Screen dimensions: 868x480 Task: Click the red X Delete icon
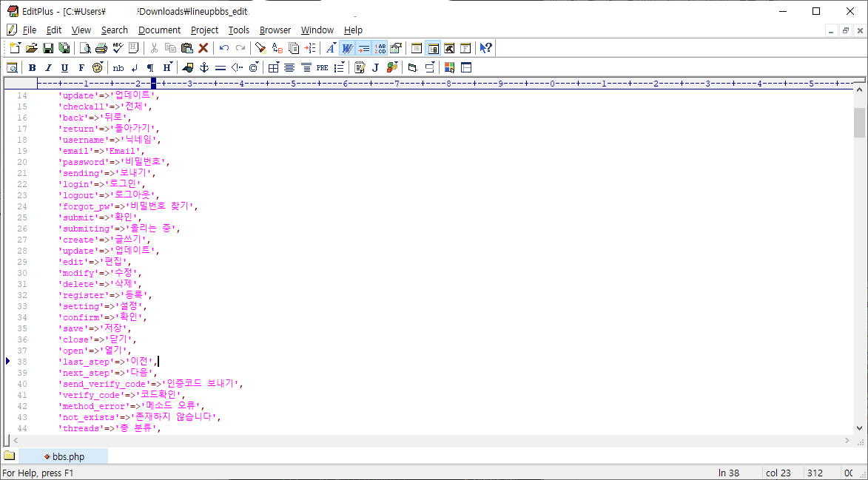(203, 48)
